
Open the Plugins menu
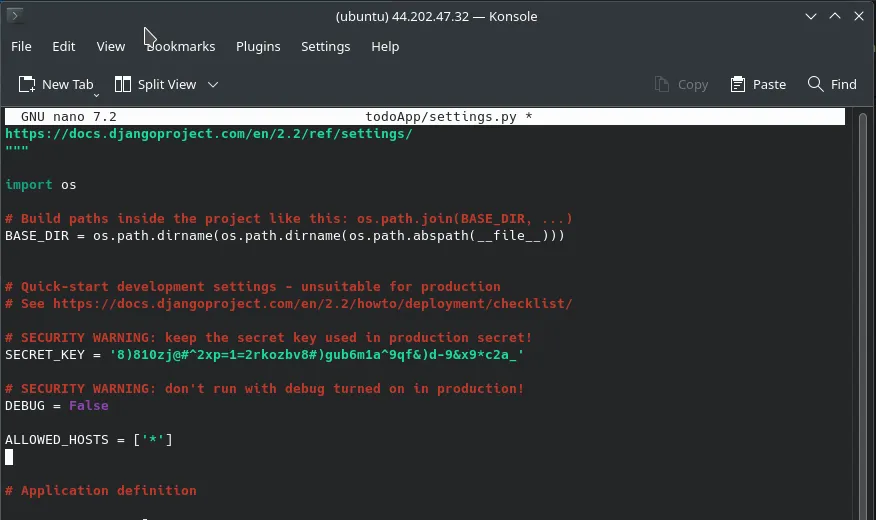pyautogui.click(x=258, y=46)
